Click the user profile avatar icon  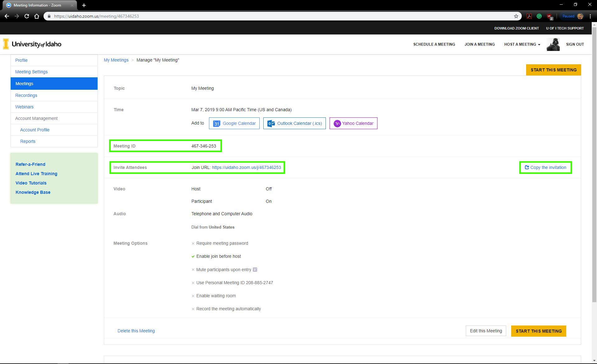553,44
